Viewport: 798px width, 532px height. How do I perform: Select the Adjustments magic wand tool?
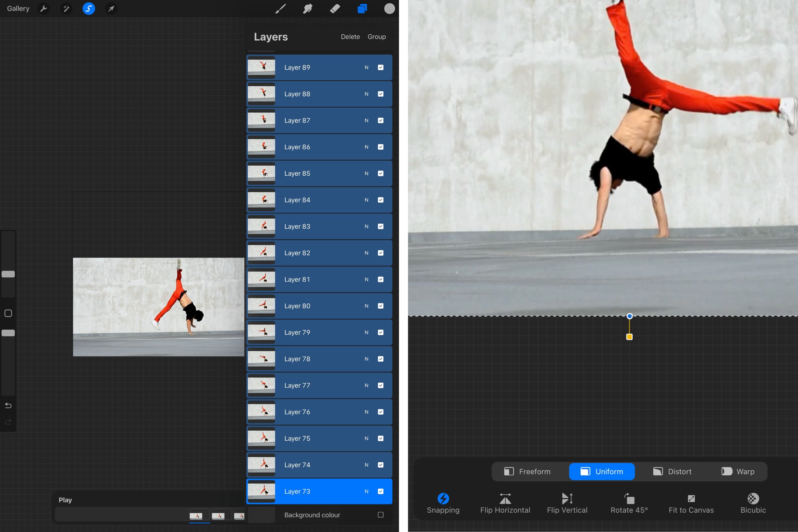(66, 9)
